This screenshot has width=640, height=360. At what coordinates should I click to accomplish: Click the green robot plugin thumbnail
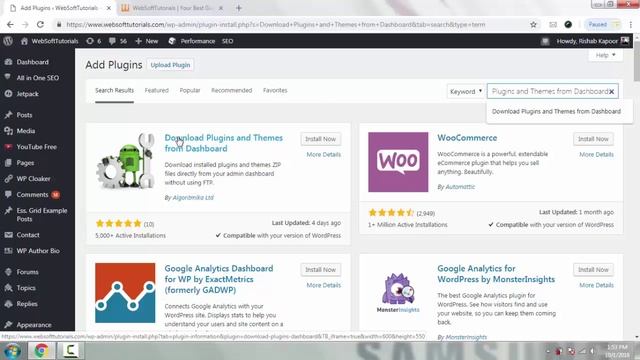(x=125, y=162)
